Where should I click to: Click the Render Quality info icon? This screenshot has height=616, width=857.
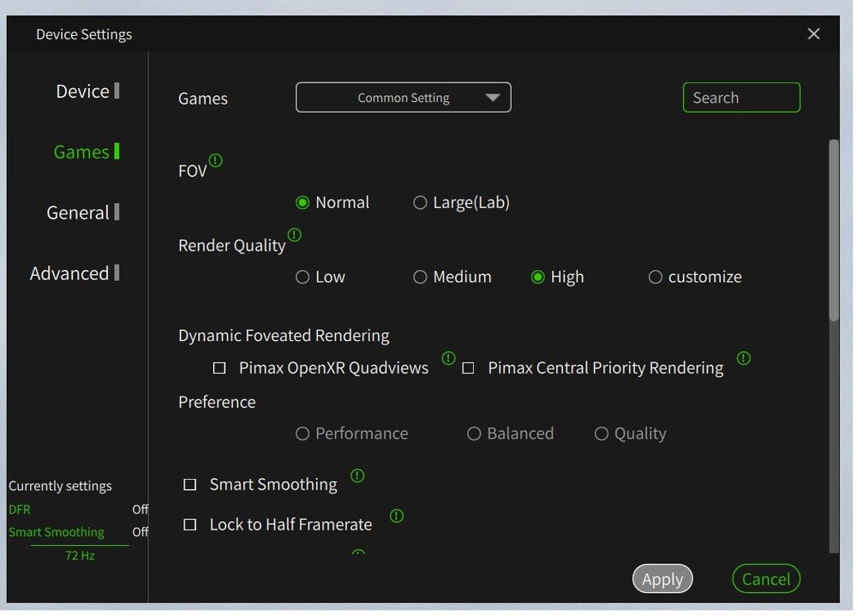295,235
